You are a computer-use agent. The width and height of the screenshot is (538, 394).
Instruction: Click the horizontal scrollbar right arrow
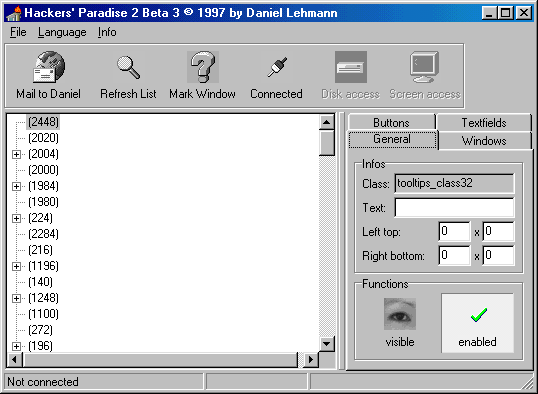[311, 360]
